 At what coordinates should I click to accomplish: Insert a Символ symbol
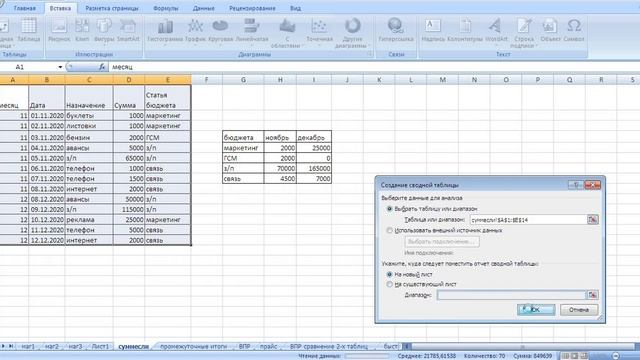click(574, 31)
